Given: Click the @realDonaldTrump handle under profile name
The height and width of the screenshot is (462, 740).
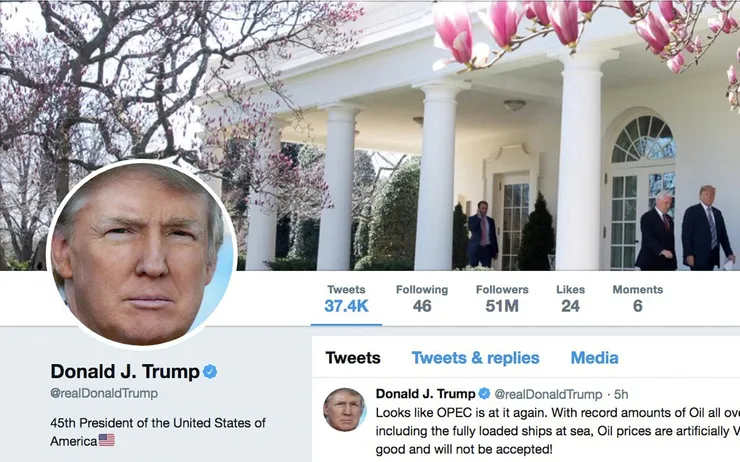Looking at the screenshot, I should click(x=104, y=393).
